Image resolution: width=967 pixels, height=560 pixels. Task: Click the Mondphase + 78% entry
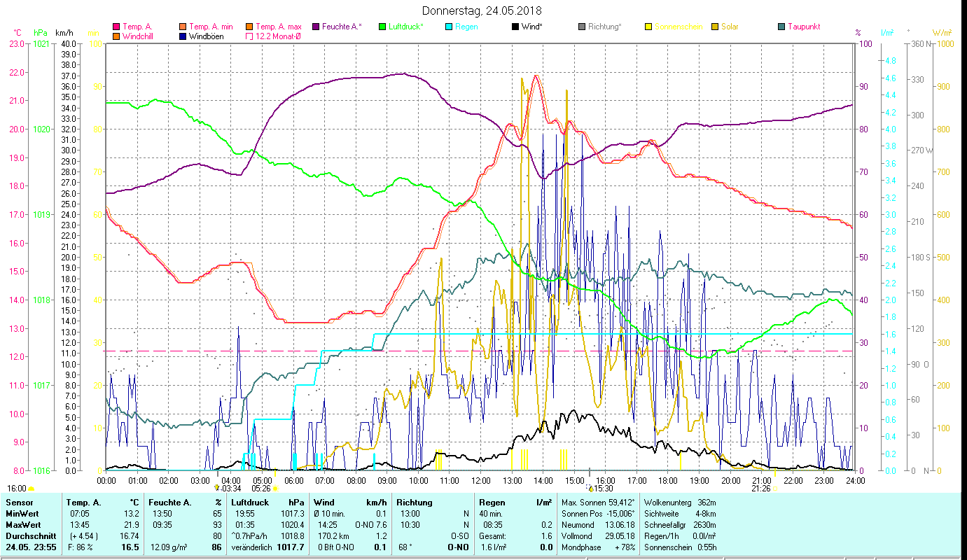pyautogui.click(x=597, y=547)
